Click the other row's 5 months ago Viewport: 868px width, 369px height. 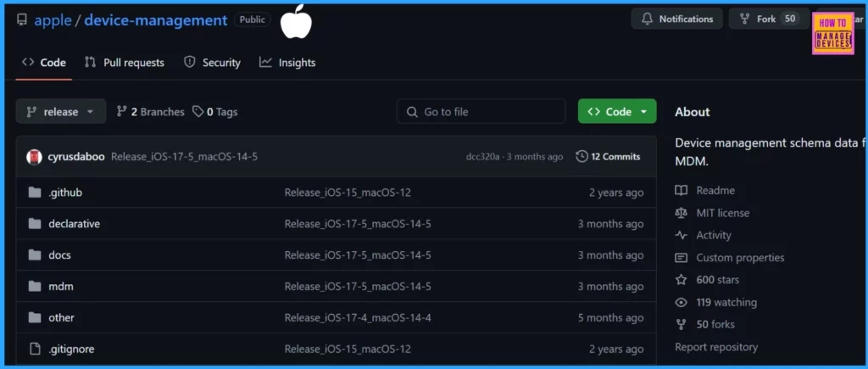point(610,317)
